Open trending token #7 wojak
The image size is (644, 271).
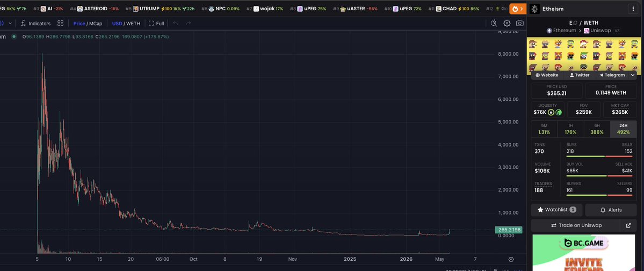264,9
